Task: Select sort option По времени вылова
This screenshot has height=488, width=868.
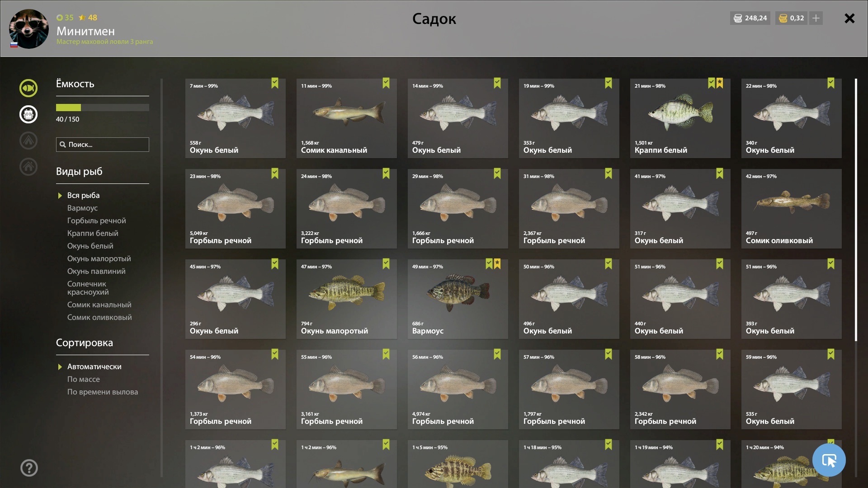Action: [x=103, y=392]
